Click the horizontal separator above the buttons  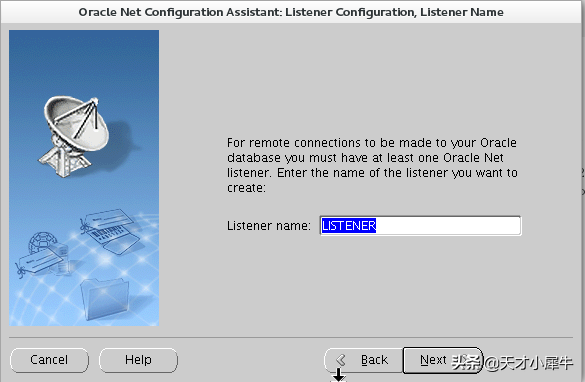[291, 338]
